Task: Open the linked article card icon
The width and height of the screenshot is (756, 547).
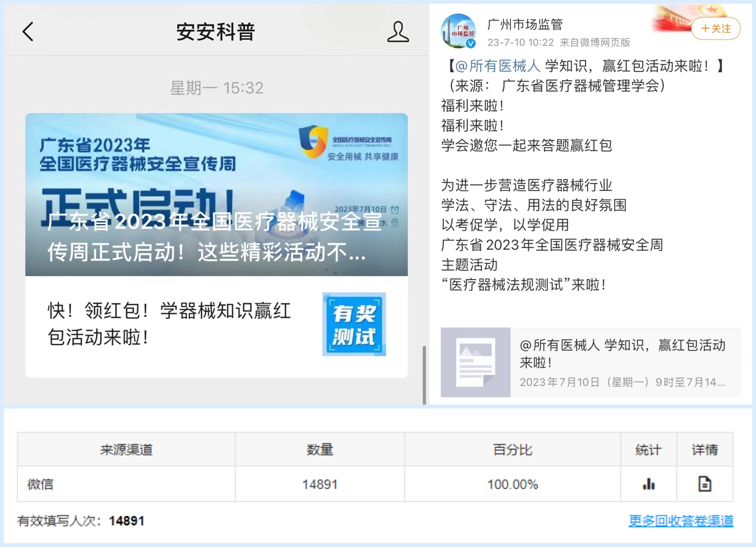Action: click(x=476, y=362)
